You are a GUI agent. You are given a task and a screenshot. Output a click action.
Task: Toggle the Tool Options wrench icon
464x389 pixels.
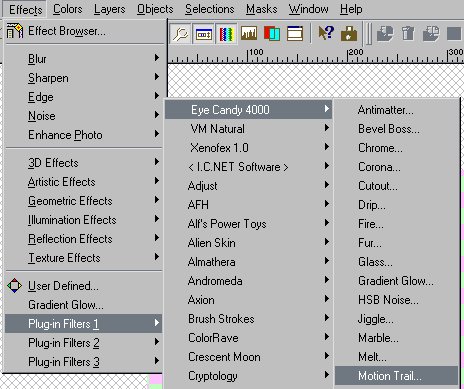[180, 34]
